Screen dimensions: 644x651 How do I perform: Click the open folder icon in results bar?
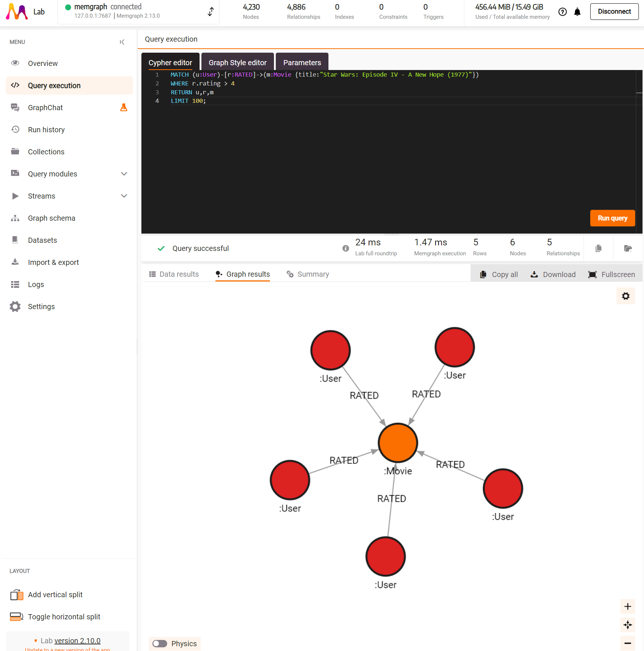coord(628,248)
